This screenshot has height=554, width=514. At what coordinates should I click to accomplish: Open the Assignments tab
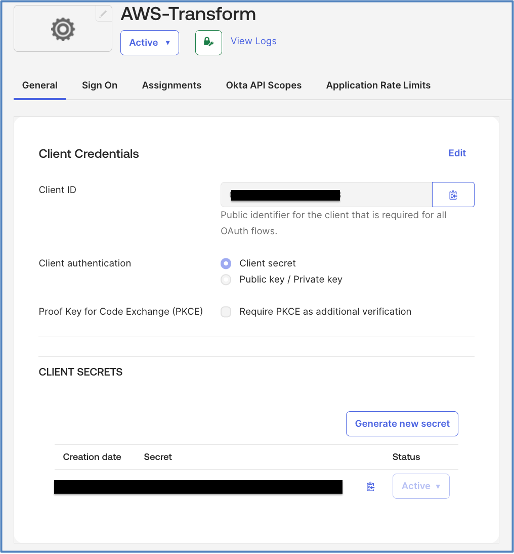click(x=172, y=86)
